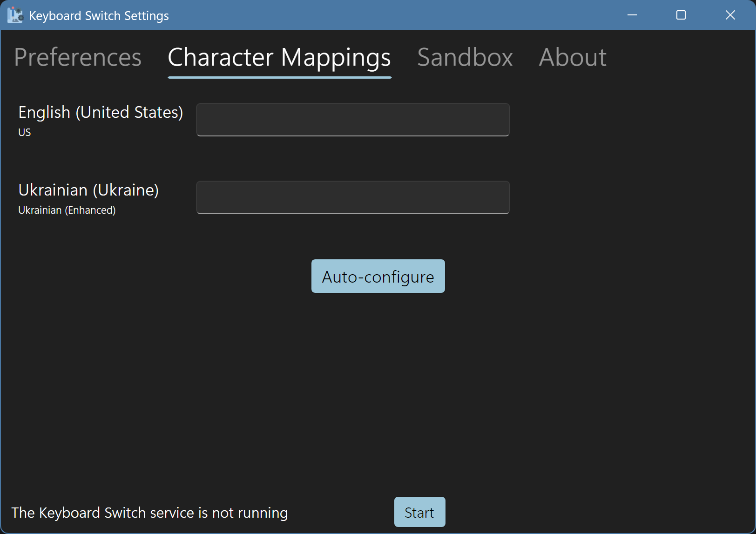
Task: Click the 'English (United States)' label
Action: click(101, 113)
